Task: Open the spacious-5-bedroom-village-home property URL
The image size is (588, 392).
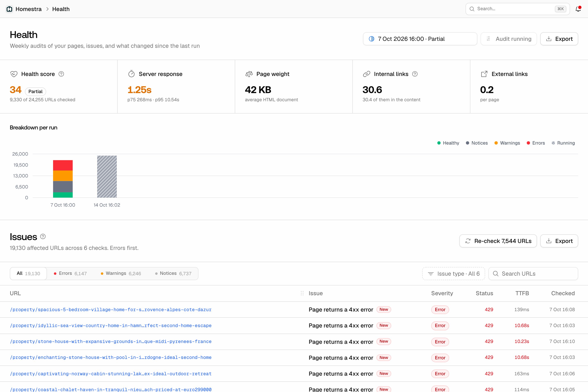Action: coord(111,310)
